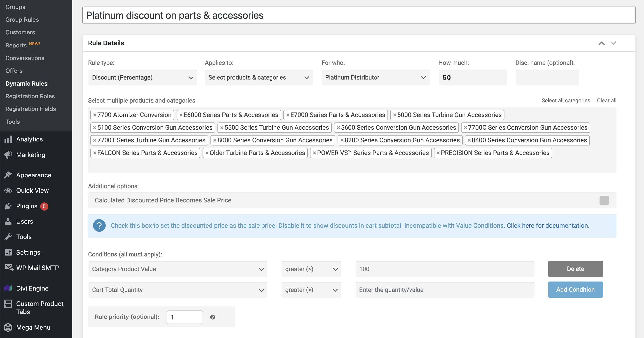Open the Category Product Value condition dropdown
The height and width of the screenshot is (338, 644).
pos(178,269)
